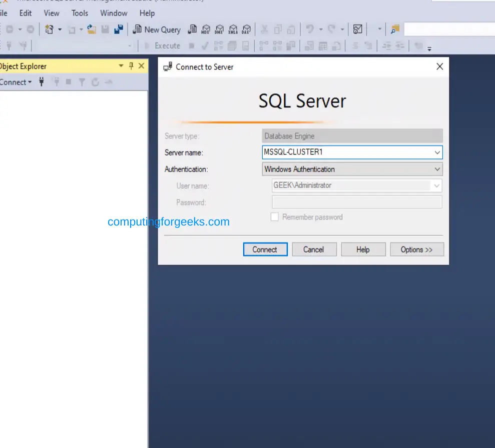The height and width of the screenshot is (448, 495).
Task: Click the Navigate Backward toolbar icon
Action: (10, 29)
